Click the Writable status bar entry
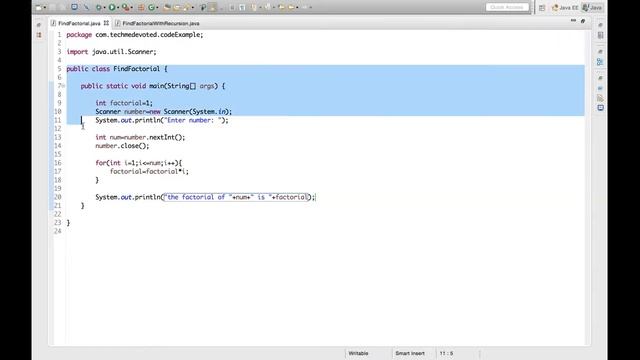 click(x=358, y=353)
